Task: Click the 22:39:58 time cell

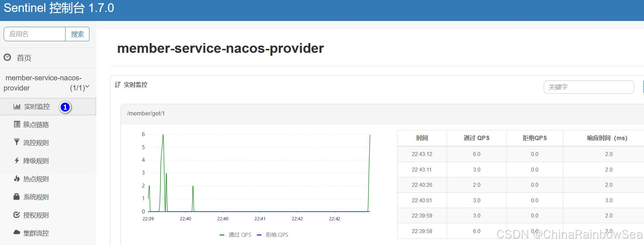Action: [422, 231]
